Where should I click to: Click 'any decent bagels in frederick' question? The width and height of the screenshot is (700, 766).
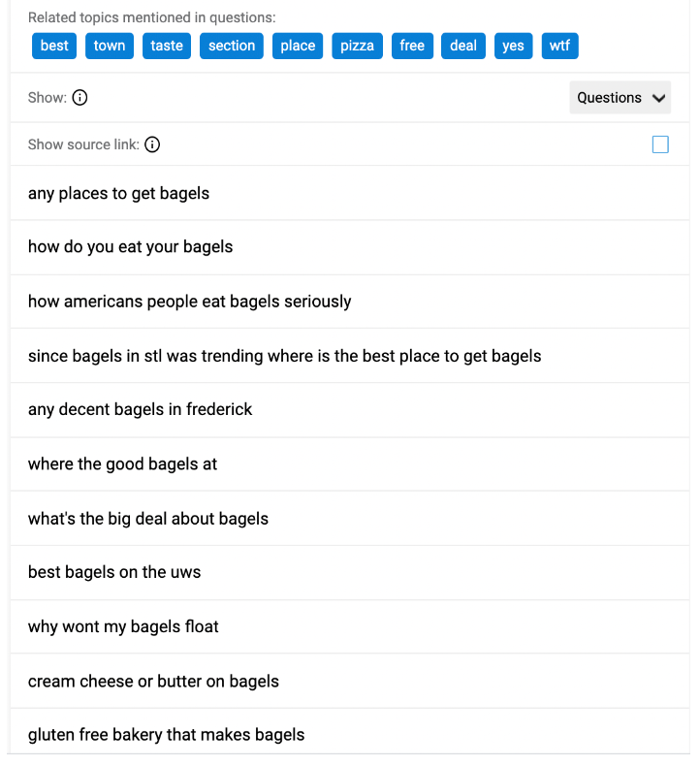(140, 409)
